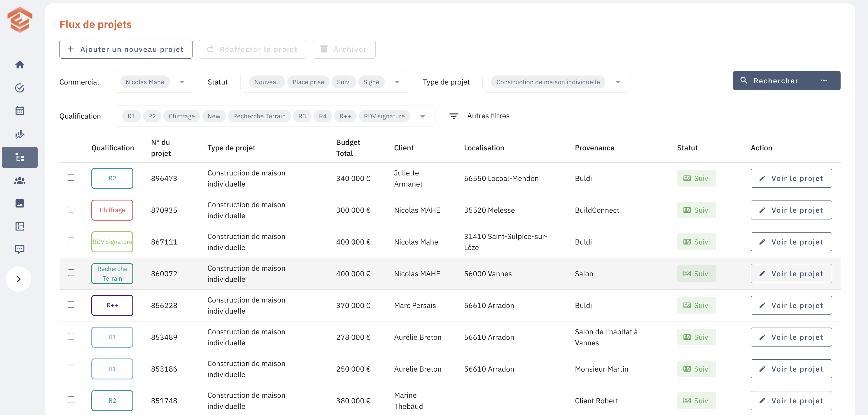Viewport: 868px width, 415px height.
Task: Open the Statut filter dropdown arrow
Action: coord(397,82)
